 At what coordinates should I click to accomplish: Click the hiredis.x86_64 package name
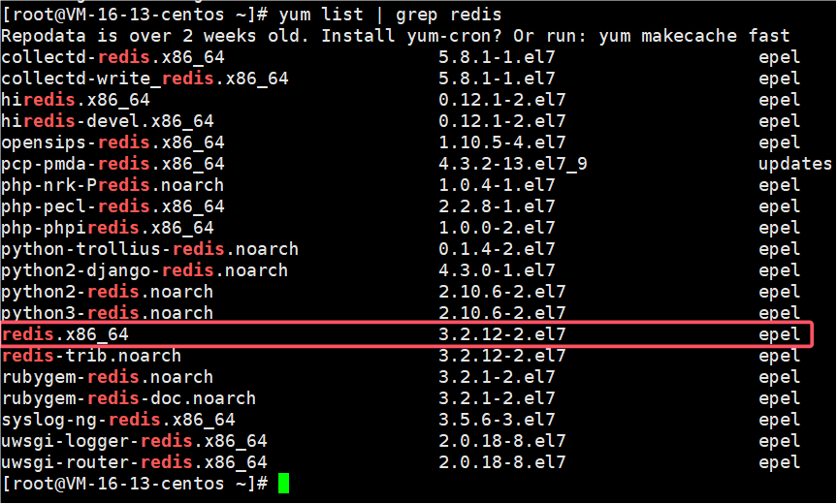tap(76, 100)
